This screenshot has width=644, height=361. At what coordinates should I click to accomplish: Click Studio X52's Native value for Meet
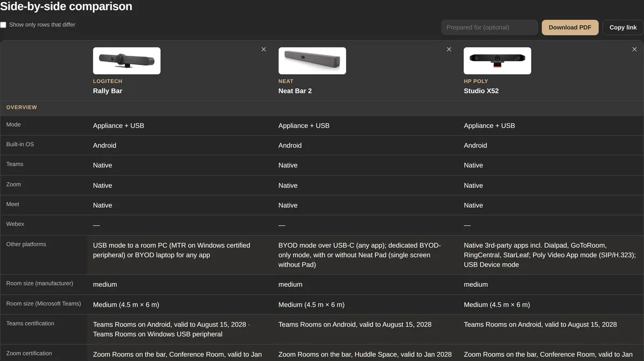(473, 205)
